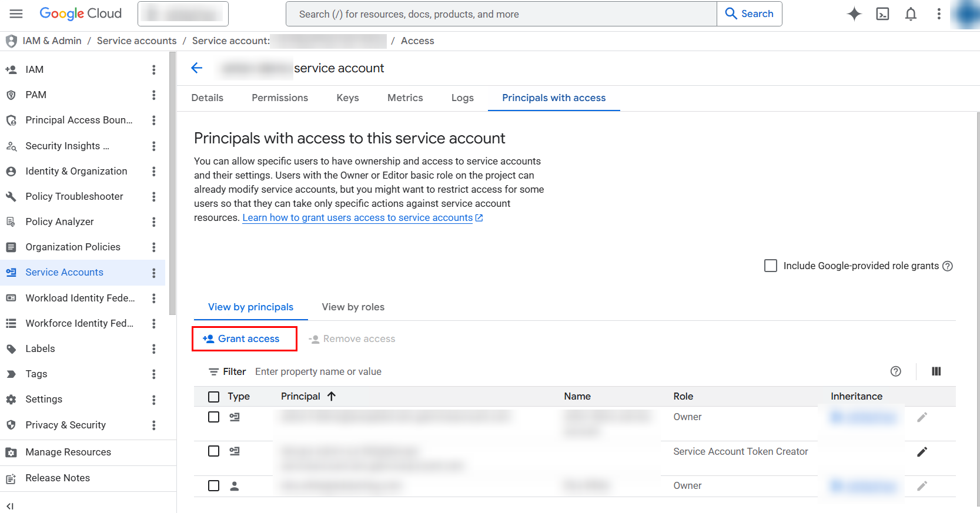Open the table filter help icon
980x513 pixels.
[896, 371]
